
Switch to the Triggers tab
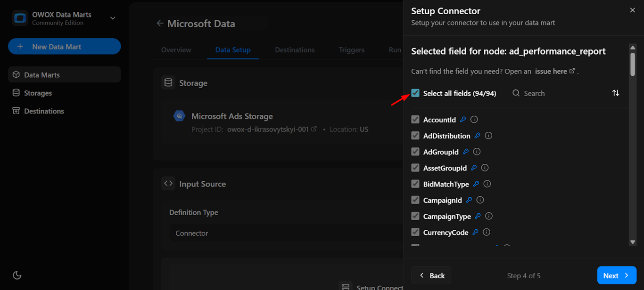[352, 50]
